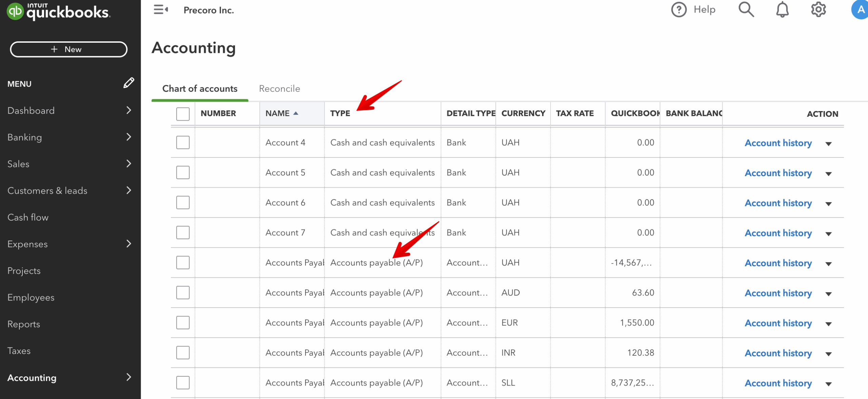Open Account history for Accounts Payable EUR
868x399 pixels.
click(x=778, y=323)
